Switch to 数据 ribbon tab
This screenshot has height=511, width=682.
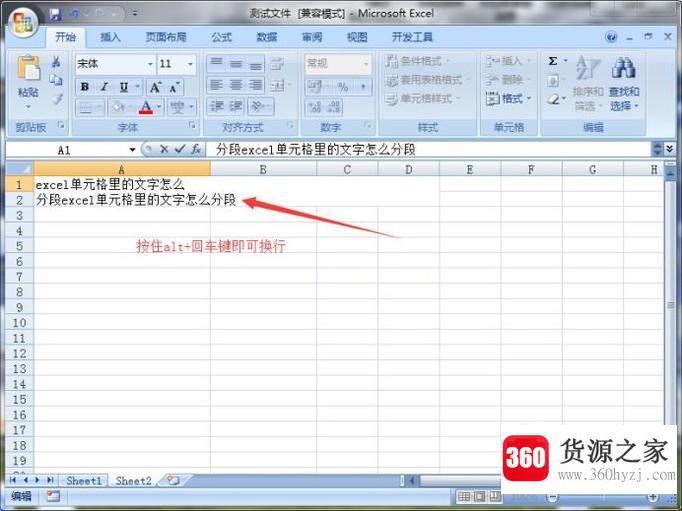tap(267, 37)
